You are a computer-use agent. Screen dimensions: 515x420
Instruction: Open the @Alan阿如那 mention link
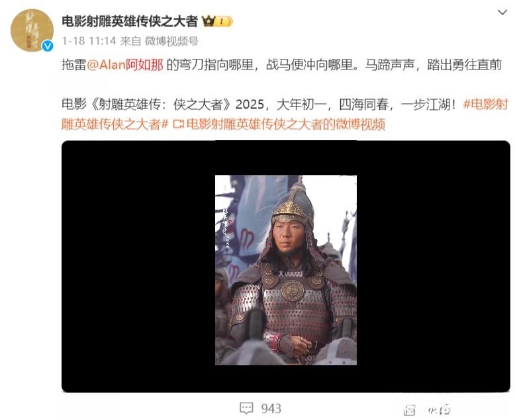(125, 65)
